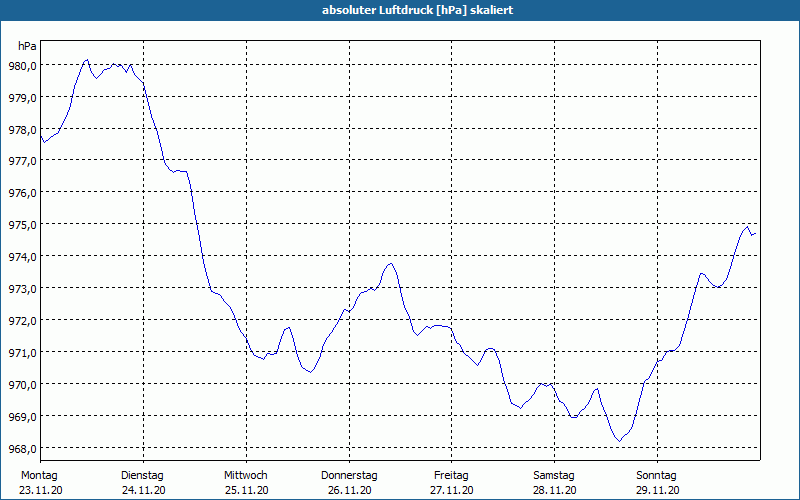Screen dimensions: 800x500
Task: Click the chart title 'absoluter Luftdruck [hPa] skaliert'
Action: point(417,10)
